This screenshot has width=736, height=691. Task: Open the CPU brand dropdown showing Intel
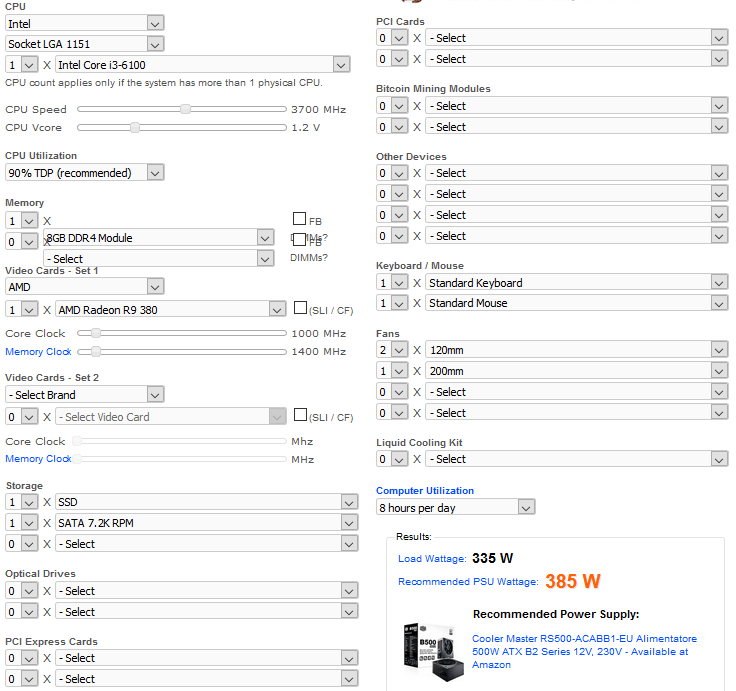pyautogui.click(x=84, y=23)
